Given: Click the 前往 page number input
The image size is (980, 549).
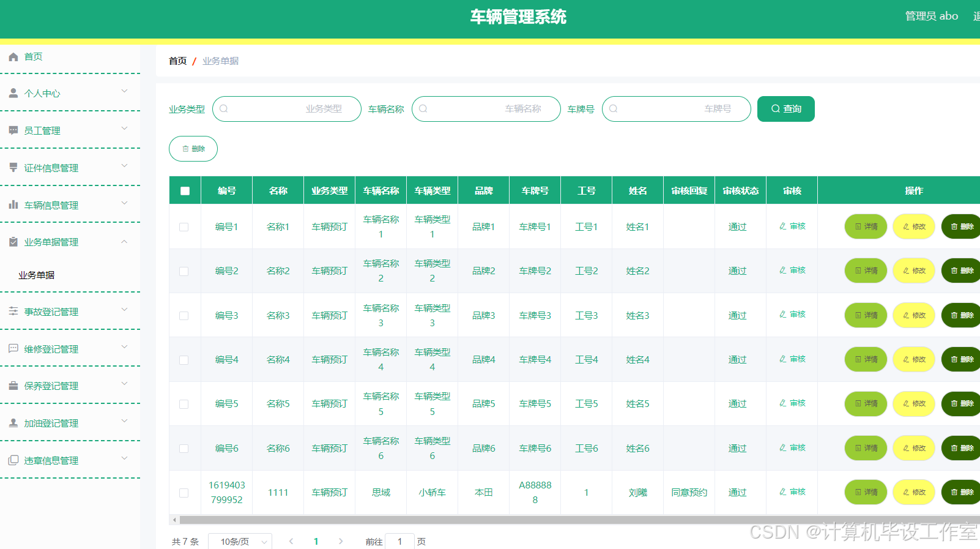Looking at the screenshot, I should tap(399, 542).
